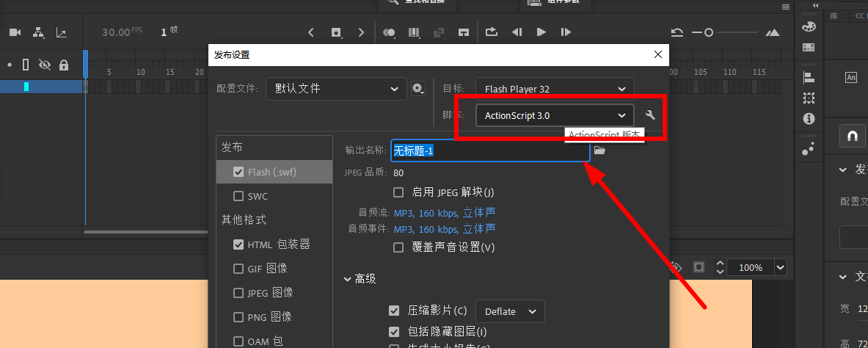
Task: Enable the JPEG 图像 checkbox
Action: (238, 293)
